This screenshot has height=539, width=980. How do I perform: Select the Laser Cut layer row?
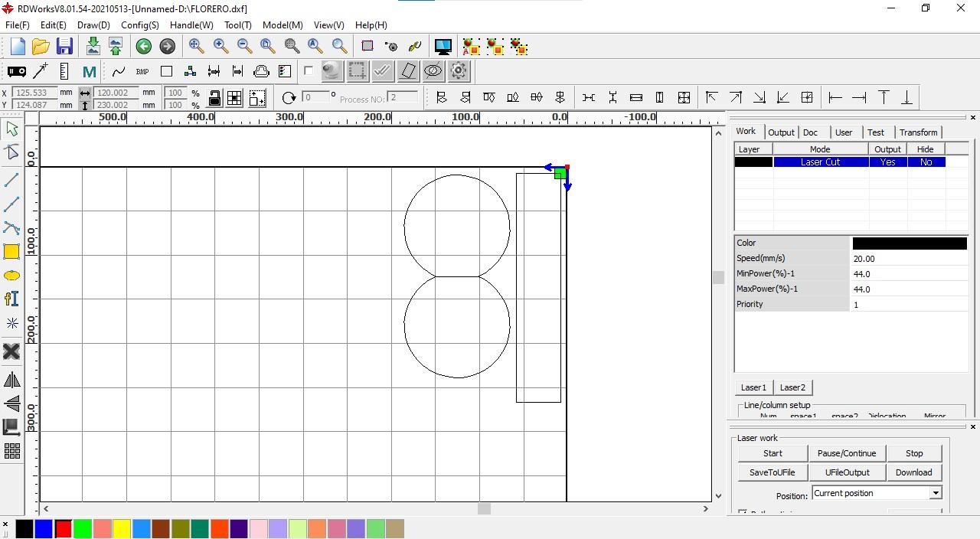point(840,162)
